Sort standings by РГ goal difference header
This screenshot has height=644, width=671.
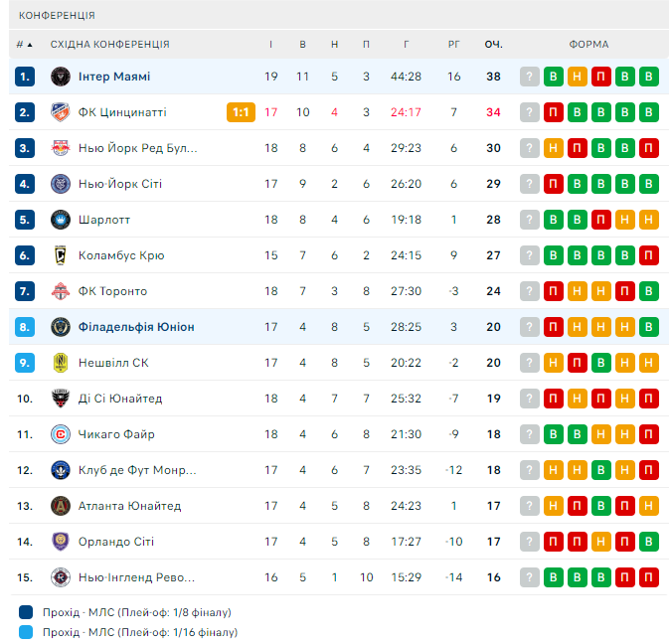pos(453,45)
